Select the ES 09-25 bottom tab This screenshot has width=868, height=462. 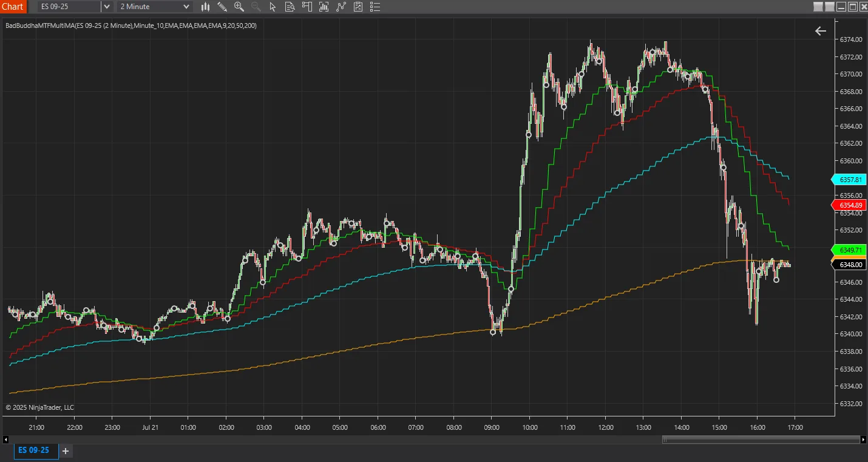coord(36,450)
